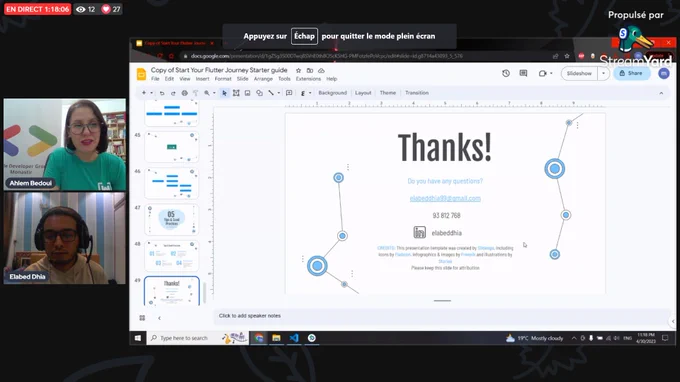Open the zoom level dropdown arrow
Screen dimensions: 680x382
coord(214,93)
